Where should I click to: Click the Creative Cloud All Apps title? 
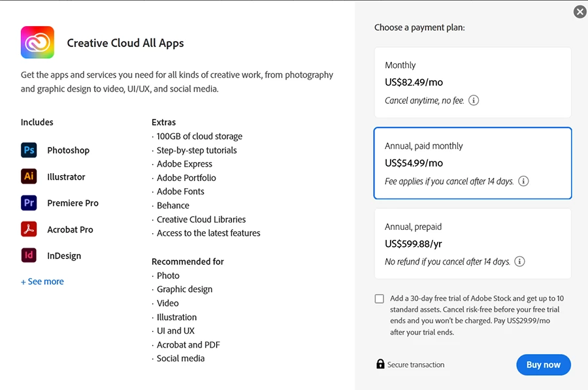coord(125,43)
